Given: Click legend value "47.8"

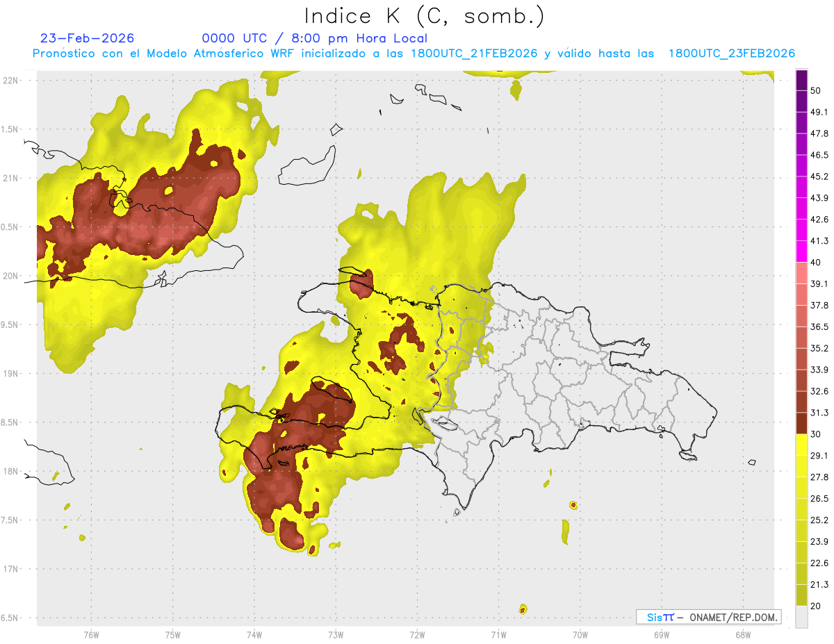Looking at the screenshot, I should point(819,134).
